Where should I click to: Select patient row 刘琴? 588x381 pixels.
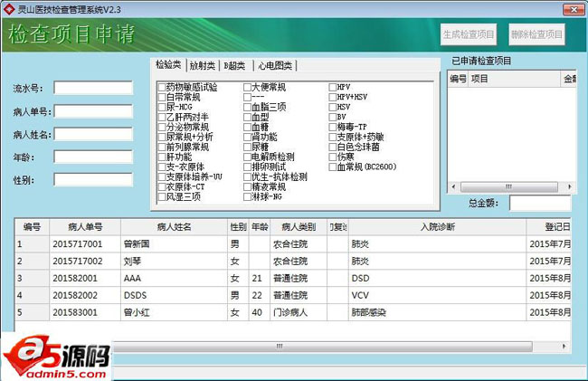click(x=293, y=261)
